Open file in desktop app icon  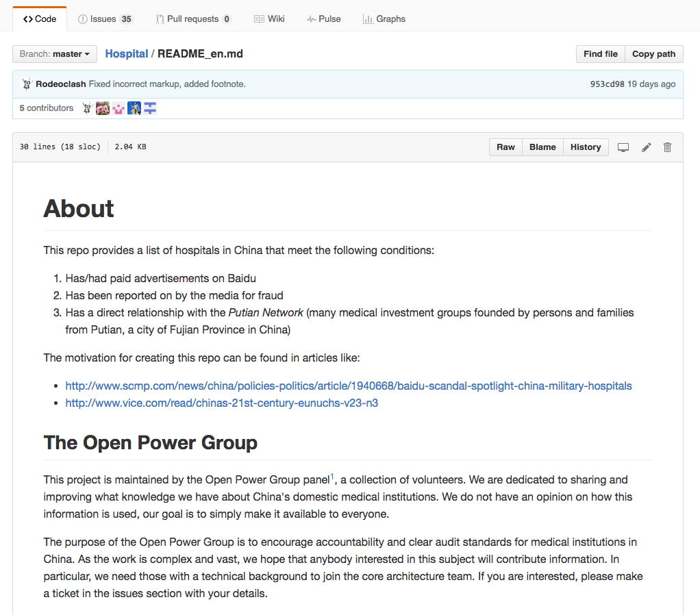623,147
